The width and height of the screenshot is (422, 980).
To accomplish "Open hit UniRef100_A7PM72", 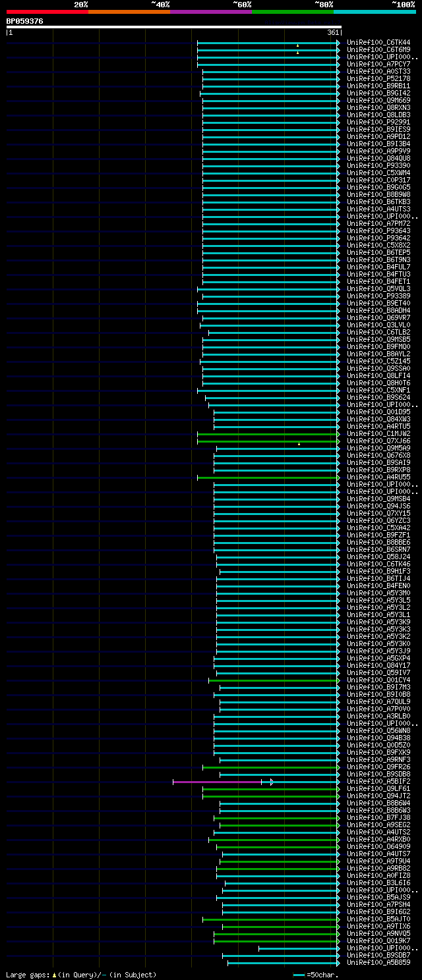I will 378,224.
